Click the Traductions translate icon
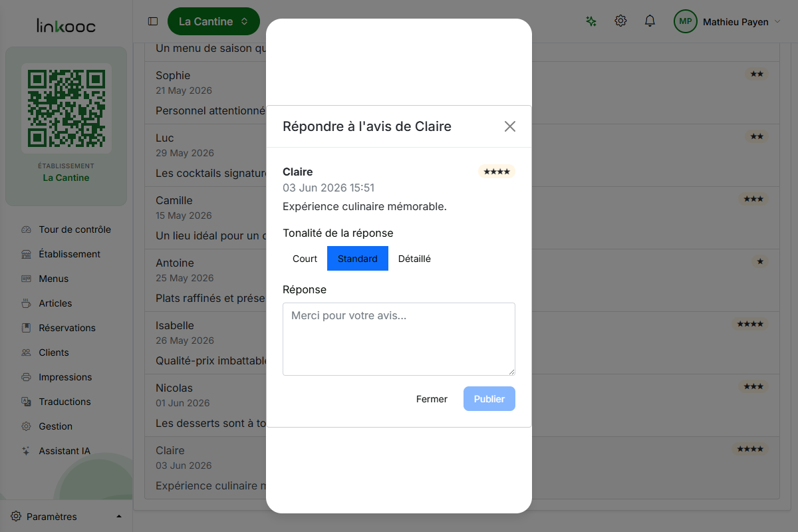The width and height of the screenshot is (798, 532). (26, 402)
